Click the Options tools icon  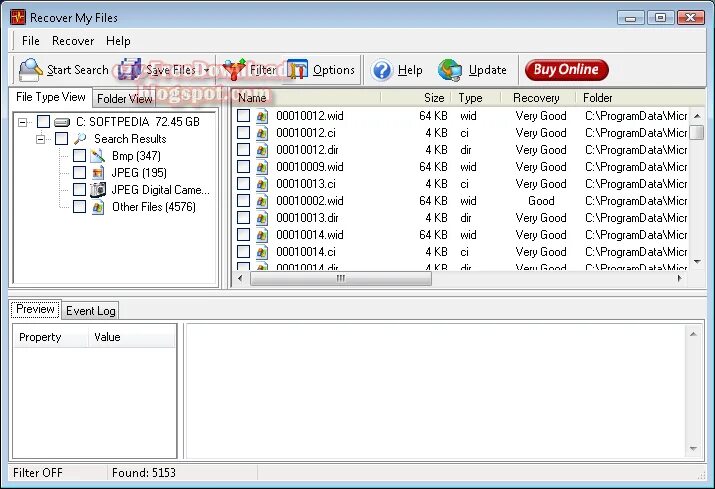[297, 70]
